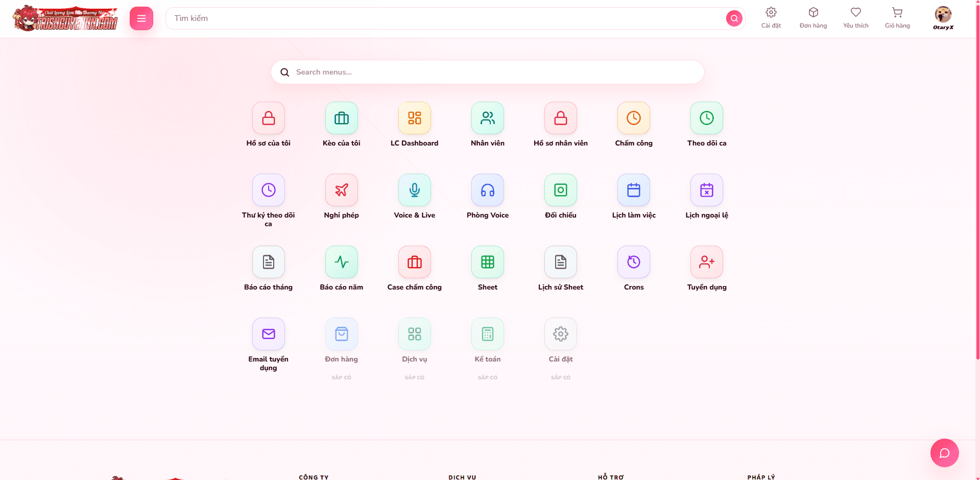Open Lịch làm việc calendar icon
This screenshot has height=480, width=980.
[x=634, y=190]
